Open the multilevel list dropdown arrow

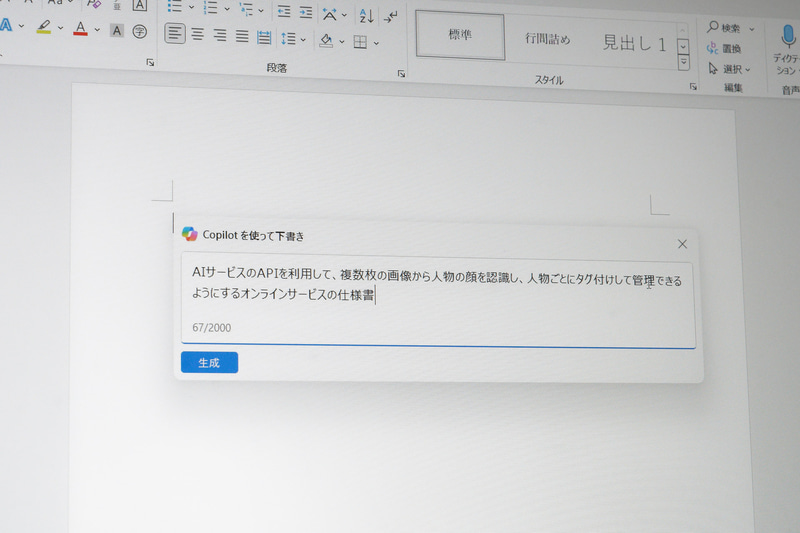tap(261, 10)
